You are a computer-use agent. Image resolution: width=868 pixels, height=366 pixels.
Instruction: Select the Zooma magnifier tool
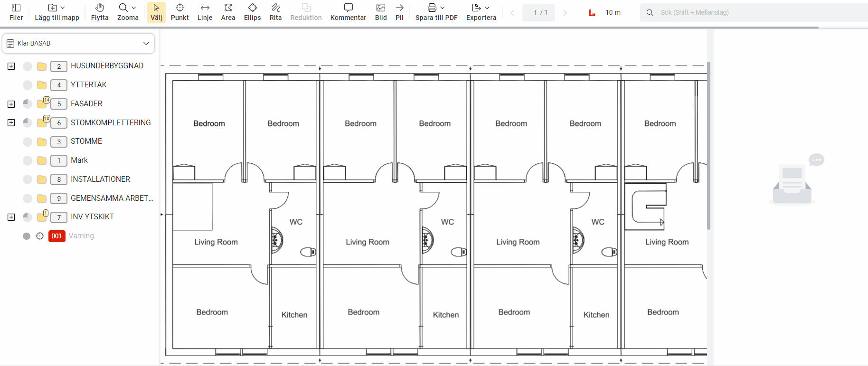click(x=123, y=8)
